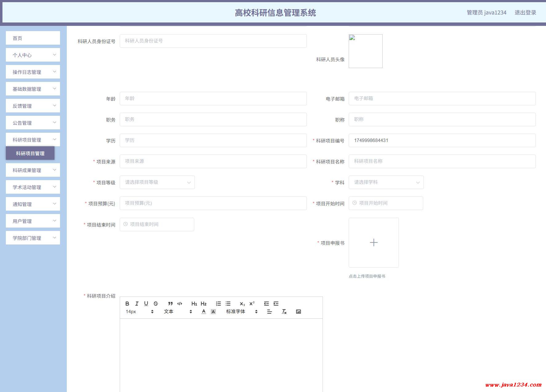Insert a blockquote in the editor

(x=170, y=304)
